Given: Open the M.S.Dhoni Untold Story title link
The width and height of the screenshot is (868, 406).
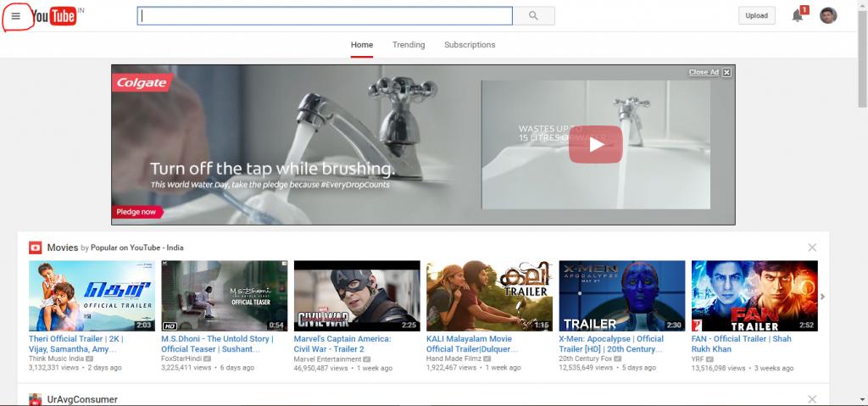Looking at the screenshot, I should [217, 344].
